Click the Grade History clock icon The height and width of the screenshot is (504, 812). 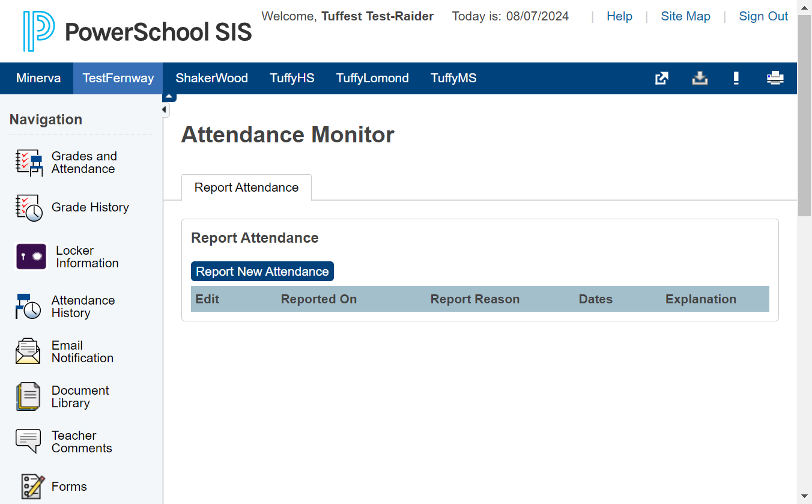29,208
